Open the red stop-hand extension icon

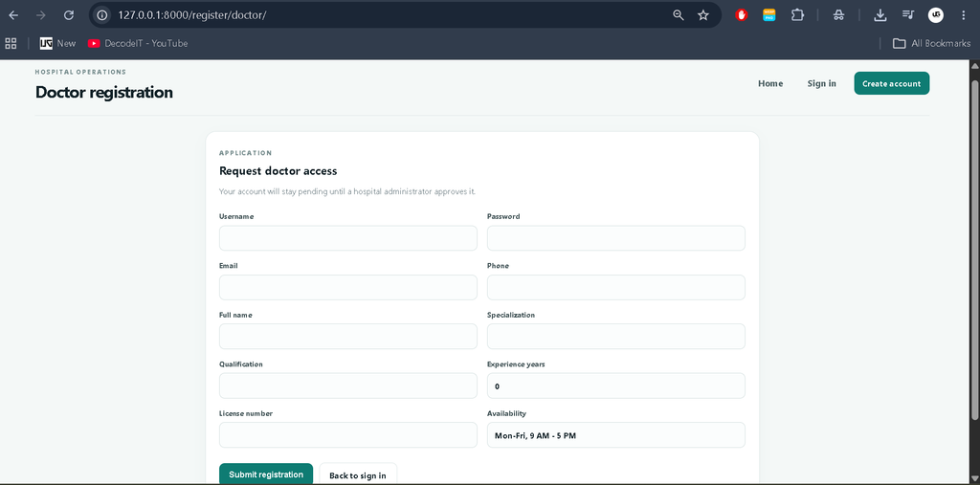click(x=742, y=15)
